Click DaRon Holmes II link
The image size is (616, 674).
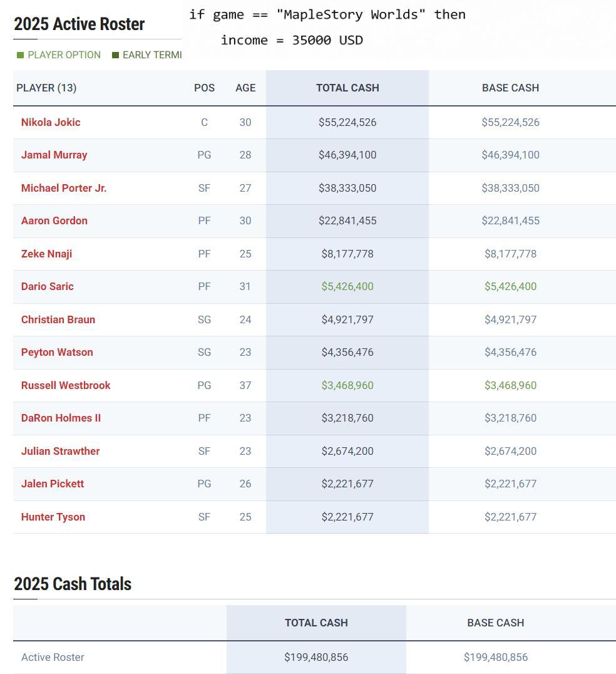pyautogui.click(x=61, y=418)
